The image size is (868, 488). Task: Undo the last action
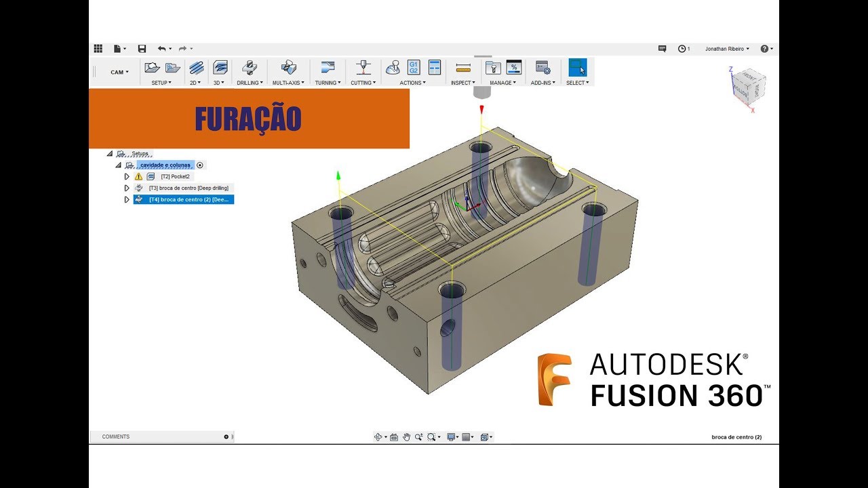(163, 49)
